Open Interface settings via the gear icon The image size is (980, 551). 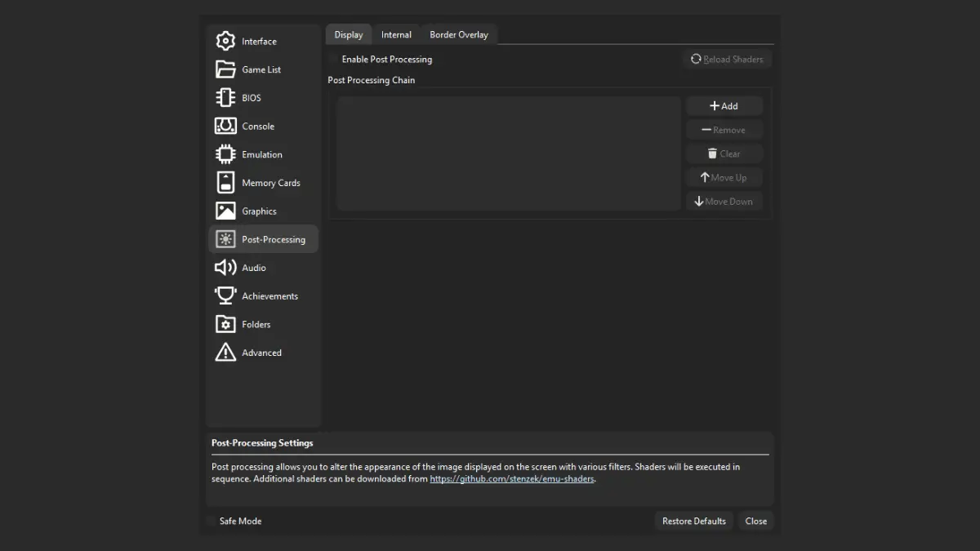225,41
